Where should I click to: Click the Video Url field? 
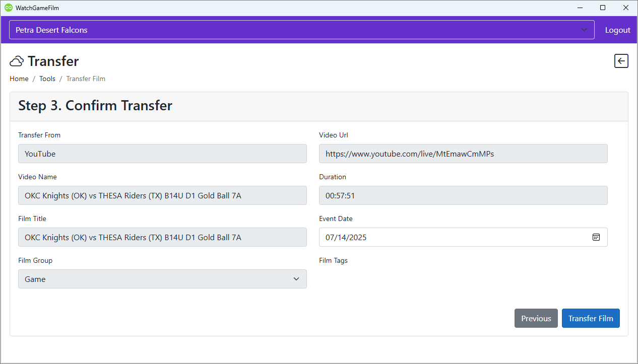(463, 154)
